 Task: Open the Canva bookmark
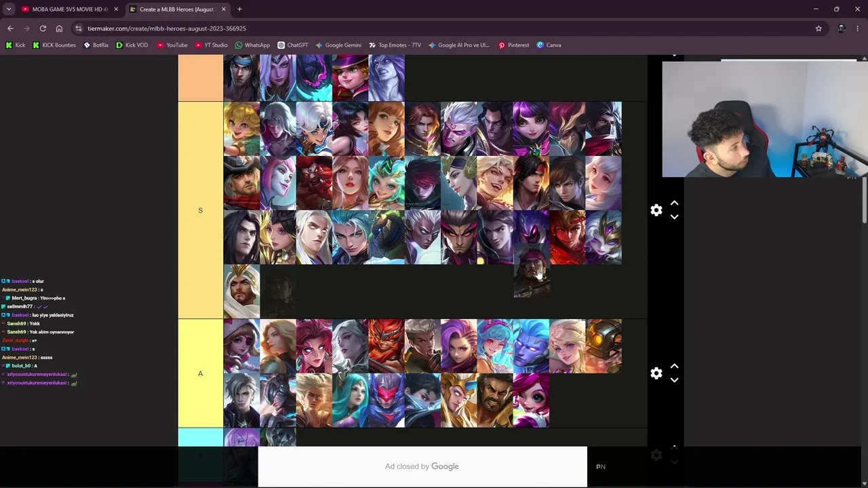click(549, 45)
